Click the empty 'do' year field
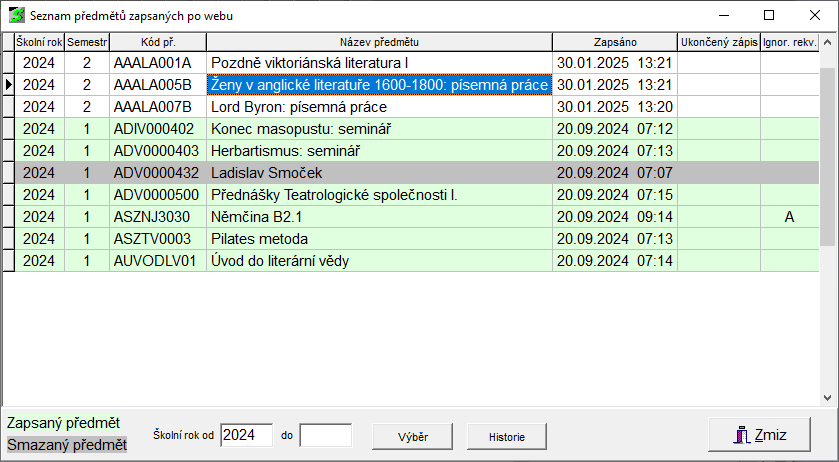The width and height of the screenshot is (839, 462). (x=325, y=435)
